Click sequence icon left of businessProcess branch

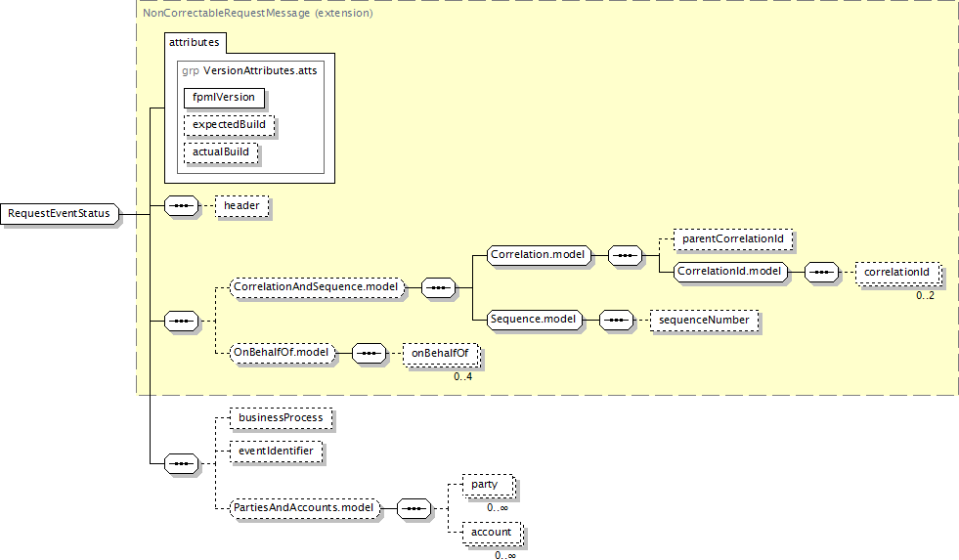tap(181, 462)
